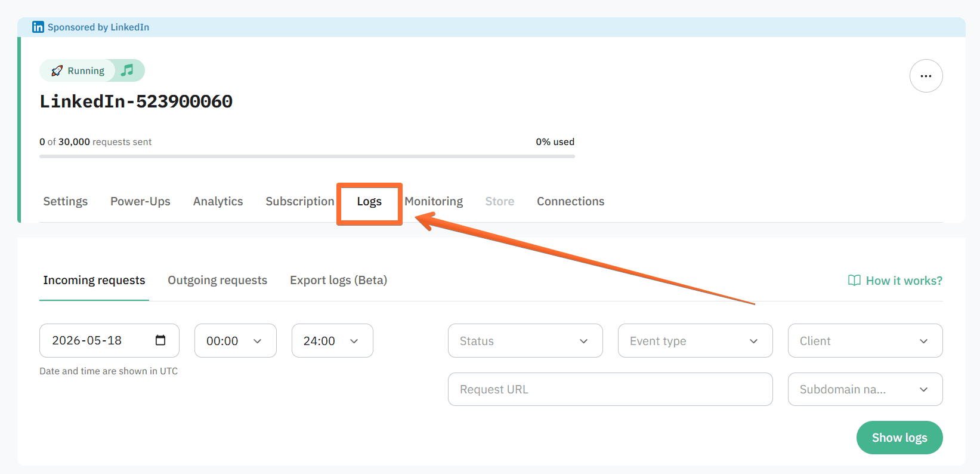Open the Status filter dropdown
This screenshot has height=474, width=980.
tap(525, 341)
